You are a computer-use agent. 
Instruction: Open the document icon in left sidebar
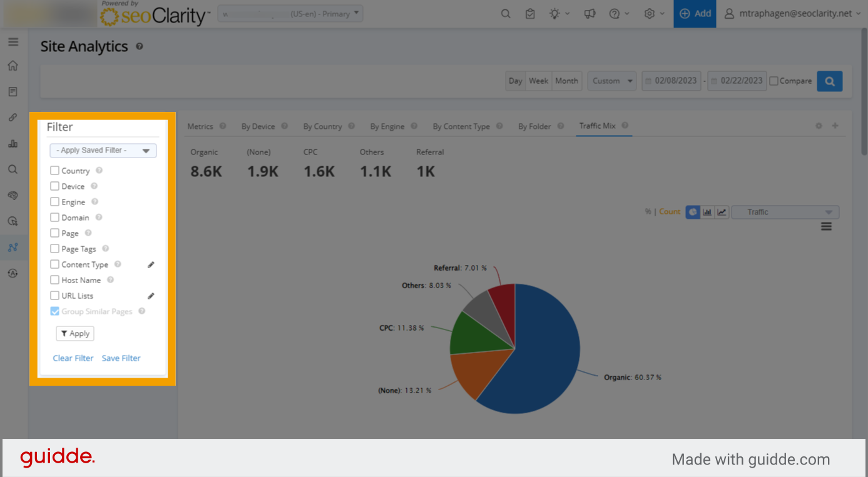point(13,91)
